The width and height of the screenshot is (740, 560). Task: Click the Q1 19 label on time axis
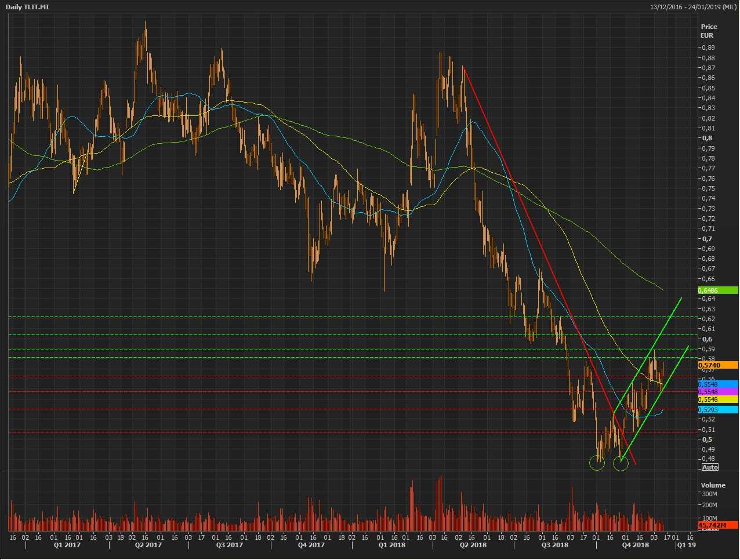tap(687, 546)
